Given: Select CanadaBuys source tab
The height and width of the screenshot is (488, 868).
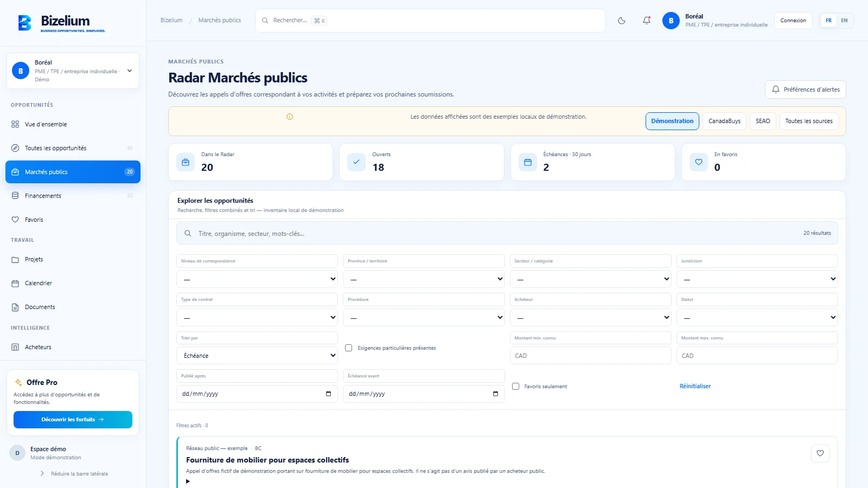Looking at the screenshot, I should pos(724,121).
